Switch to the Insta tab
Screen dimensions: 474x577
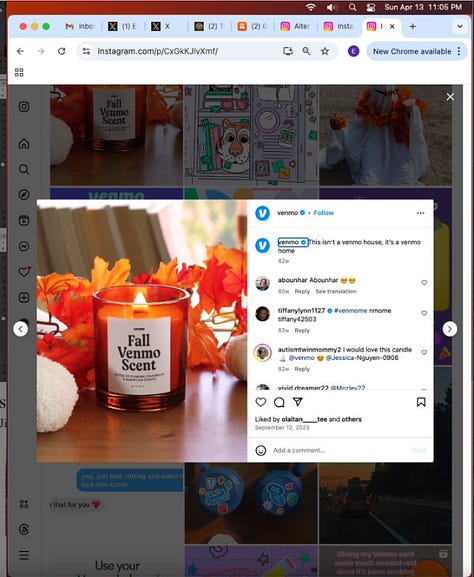point(338,26)
